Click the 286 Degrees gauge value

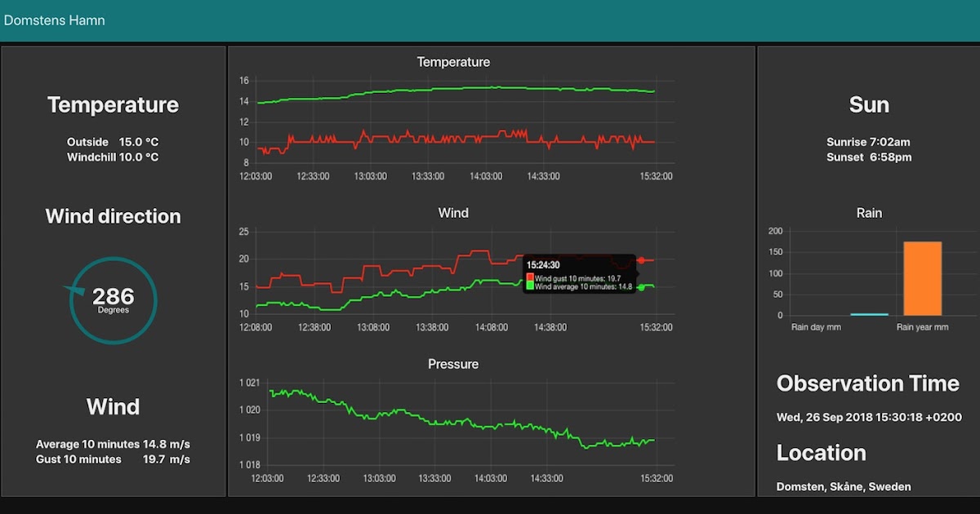(x=112, y=299)
